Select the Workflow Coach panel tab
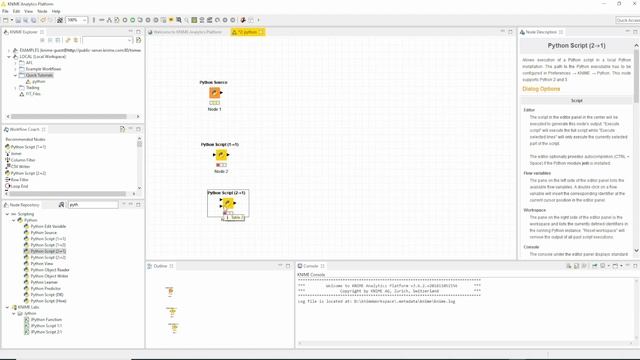 (24, 129)
